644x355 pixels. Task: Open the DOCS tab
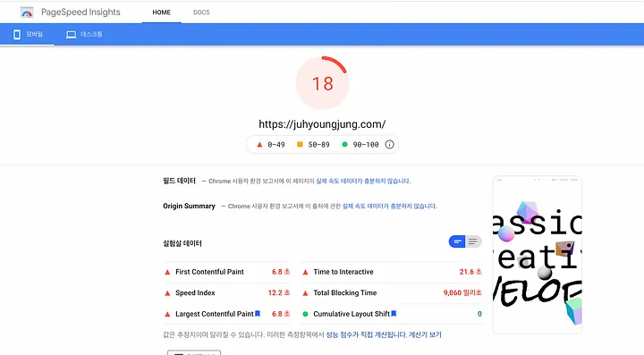pyautogui.click(x=201, y=13)
